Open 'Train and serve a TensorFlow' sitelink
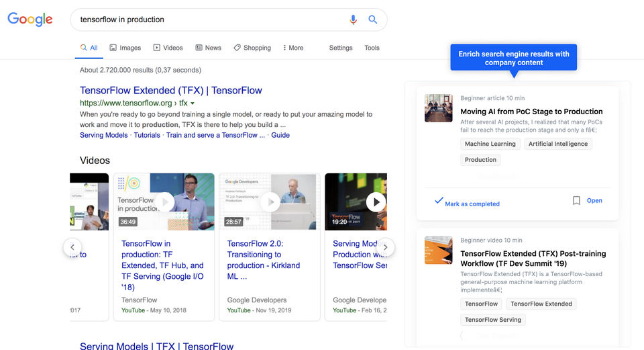Viewport: 644px width, 350px height. tap(215, 135)
